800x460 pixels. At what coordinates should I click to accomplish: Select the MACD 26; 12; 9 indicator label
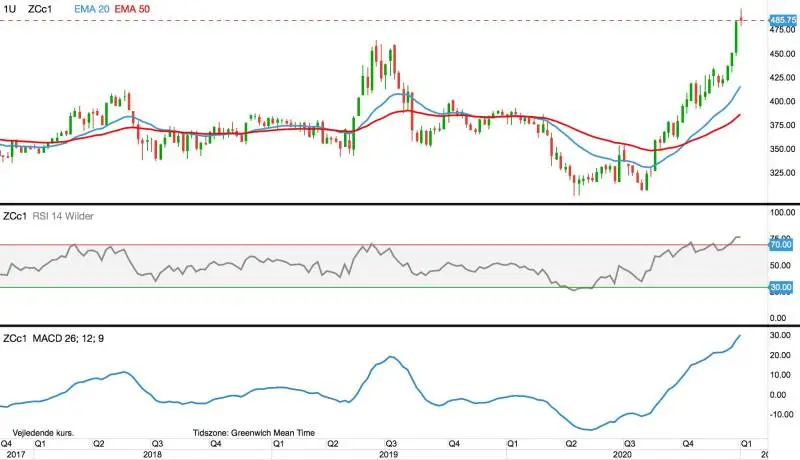coord(68,339)
